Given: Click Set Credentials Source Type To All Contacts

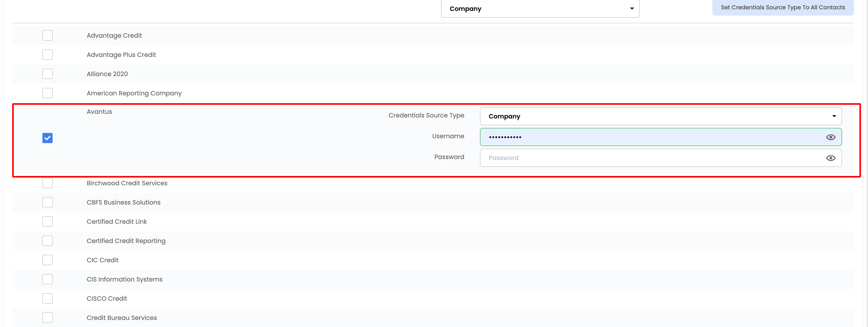Looking at the screenshot, I should point(782,7).
